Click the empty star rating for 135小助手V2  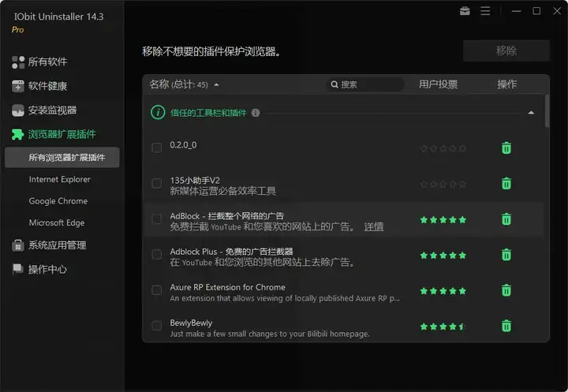click(443, 185)
